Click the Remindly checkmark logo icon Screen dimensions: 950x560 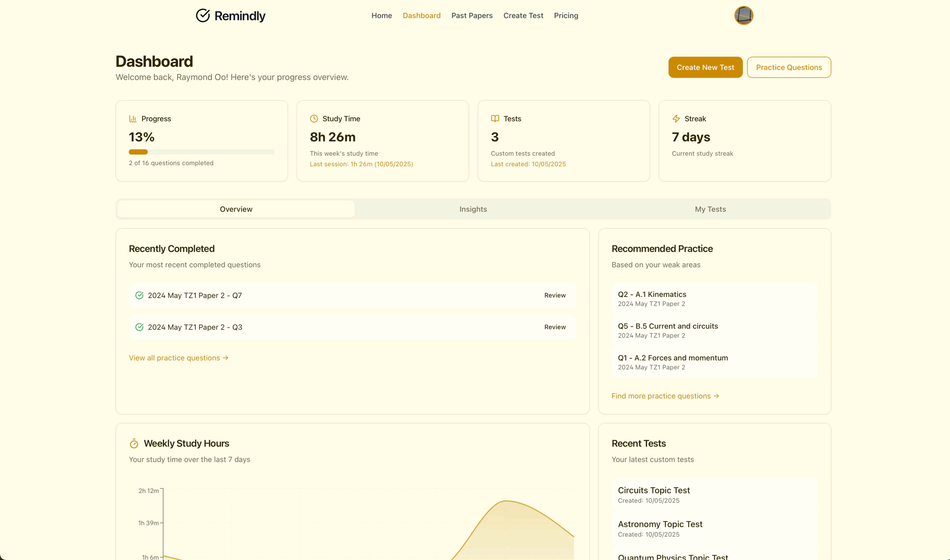[x=203, y=16]
